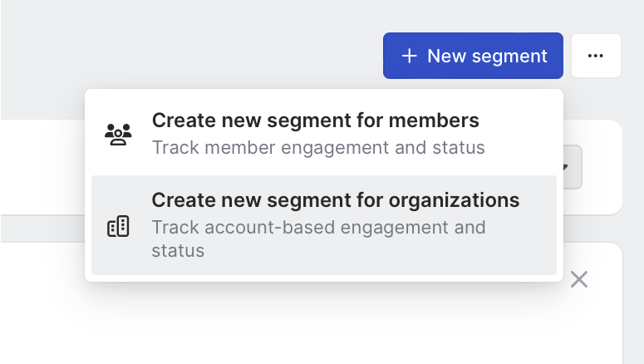The height and width of the screenshot is (364, 644).
Task: Choose 'Create new segment for organizations'
Action: (x=335, y=200)
